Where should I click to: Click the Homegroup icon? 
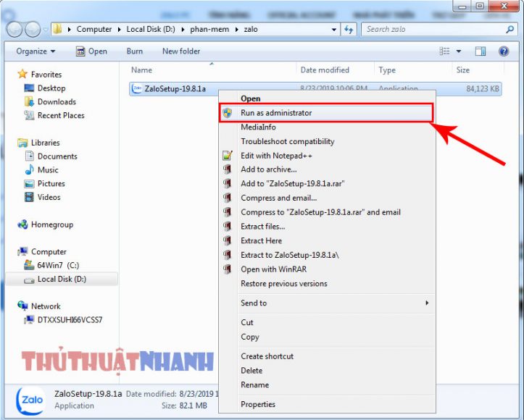tap(22, 224)
